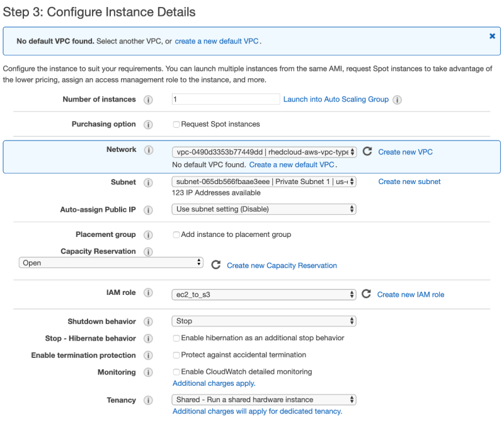This screenshot has height=421, width=504.
Task: Click the Number of instances field
Action: click(x=226, y=99)
